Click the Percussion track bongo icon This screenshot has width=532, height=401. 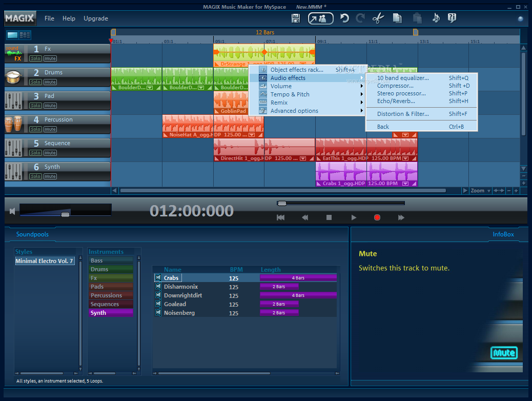(x=13, y=124)
